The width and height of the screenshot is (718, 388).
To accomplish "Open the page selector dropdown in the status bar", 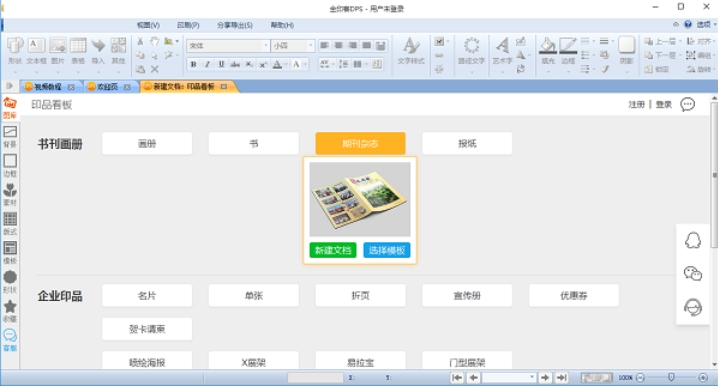I will 532,377.
